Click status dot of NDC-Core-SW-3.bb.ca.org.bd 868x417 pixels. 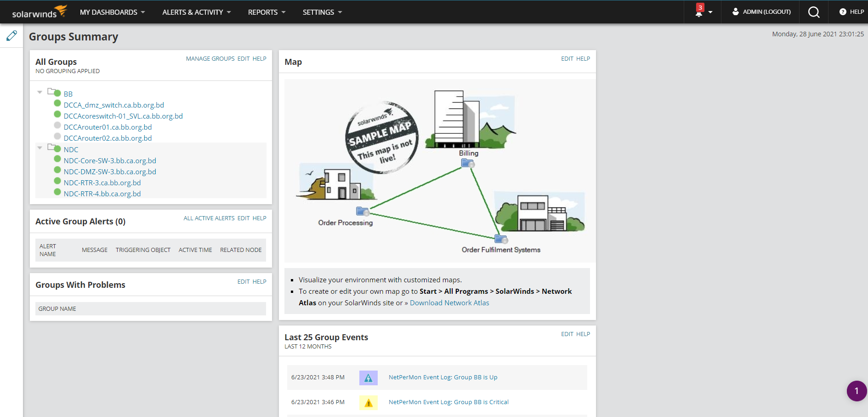point(57,159)
